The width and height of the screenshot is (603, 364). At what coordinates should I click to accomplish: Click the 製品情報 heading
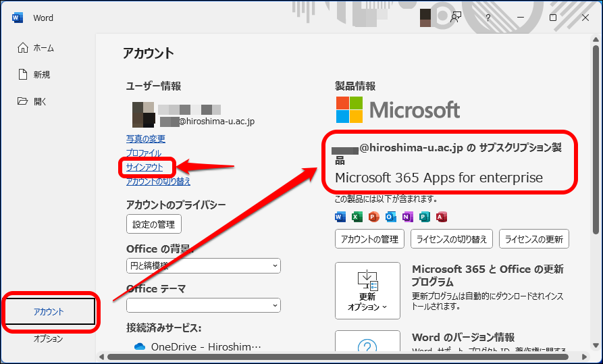click(355, 86)
